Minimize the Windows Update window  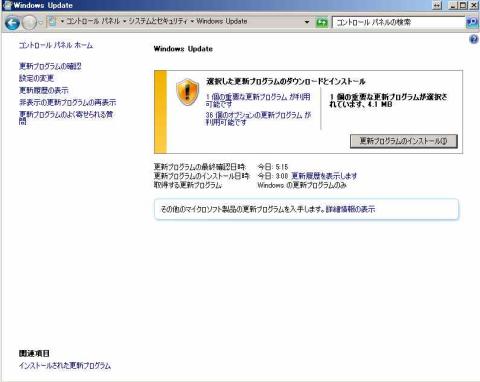453,5
